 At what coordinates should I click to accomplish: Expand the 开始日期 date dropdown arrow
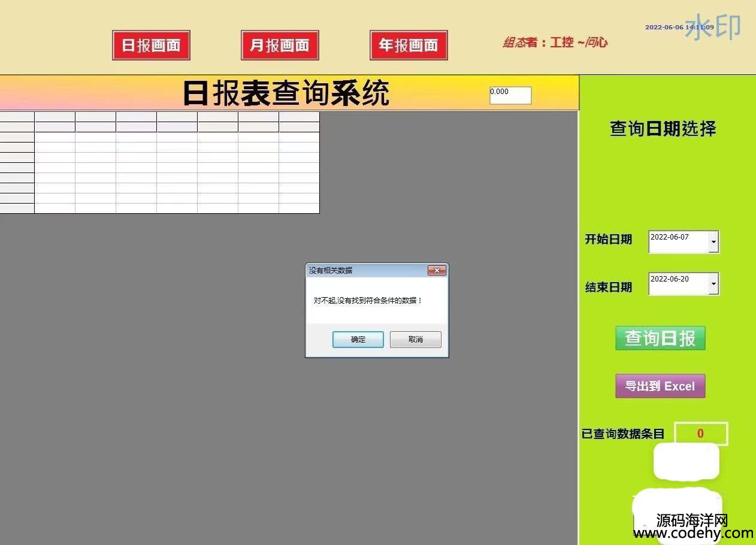[713, 243]
